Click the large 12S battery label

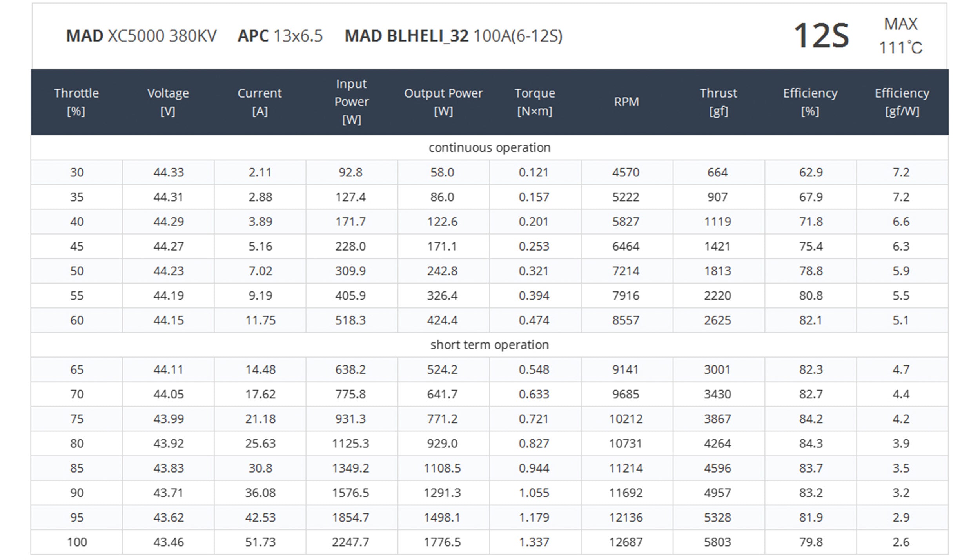coord(821,36)
